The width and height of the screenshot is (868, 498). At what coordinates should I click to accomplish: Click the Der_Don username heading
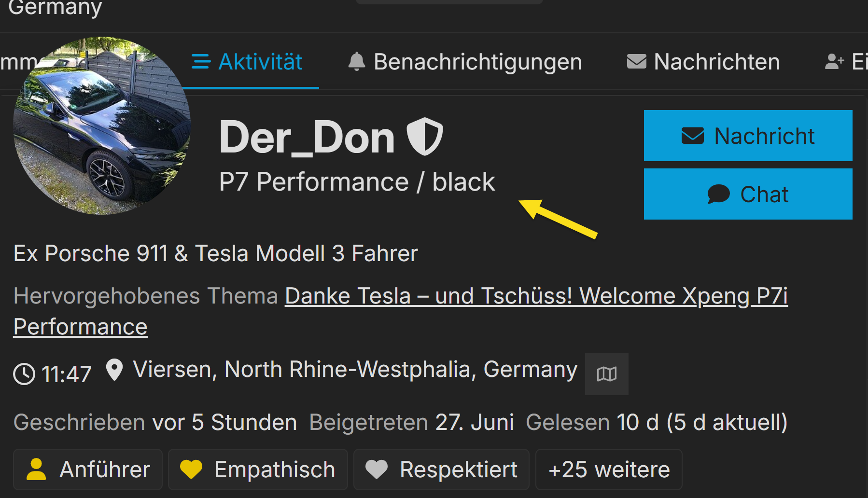(x=307, y=138)
